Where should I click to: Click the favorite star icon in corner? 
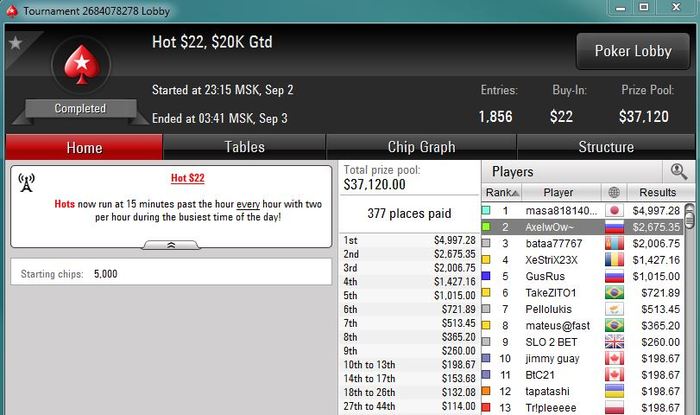(16, 43)
